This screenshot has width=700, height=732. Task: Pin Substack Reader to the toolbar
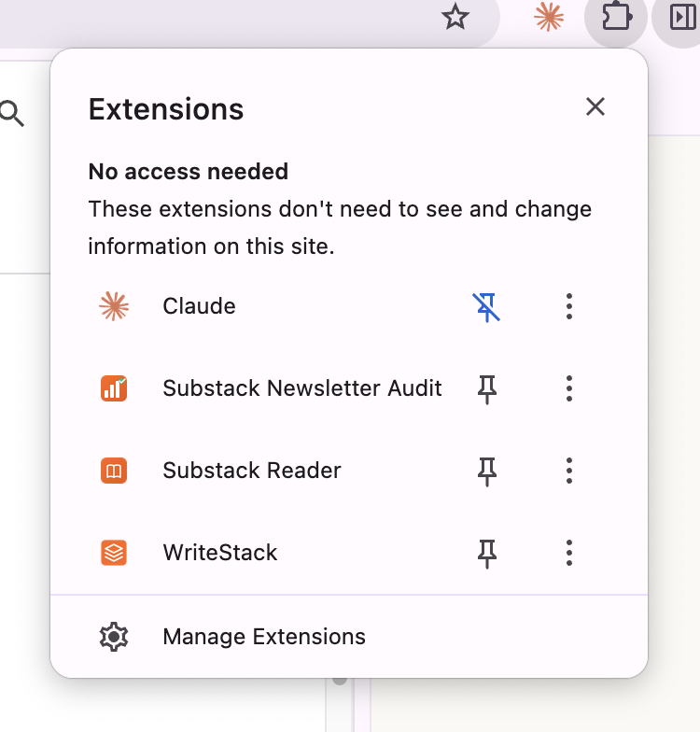pyautogui.click(x=487, y=471)
